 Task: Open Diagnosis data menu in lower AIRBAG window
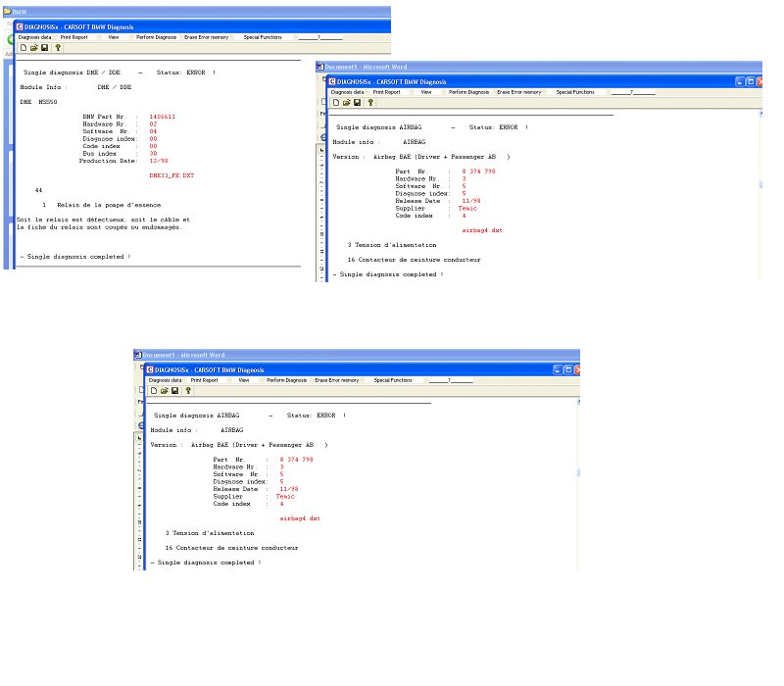[166, 380]
